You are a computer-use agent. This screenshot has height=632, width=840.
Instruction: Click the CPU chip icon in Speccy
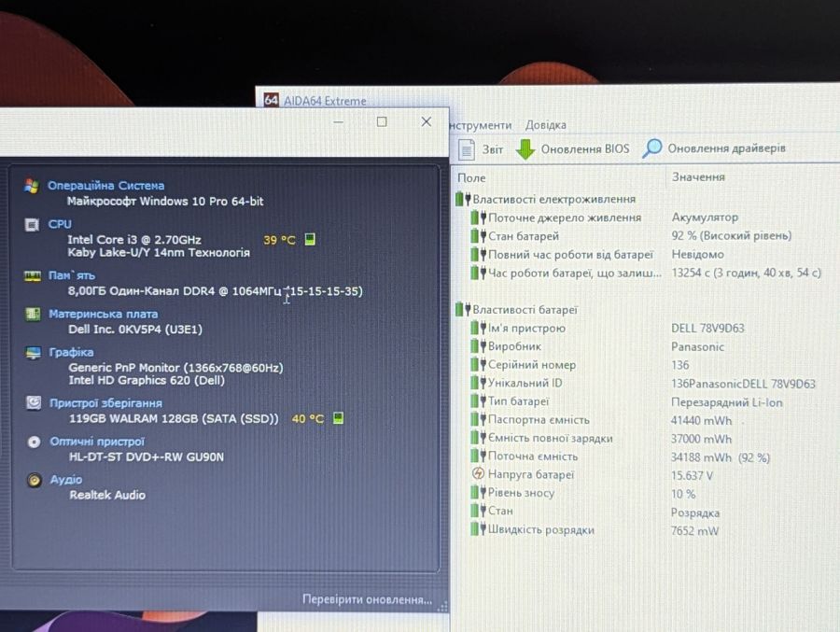[32, 225]
